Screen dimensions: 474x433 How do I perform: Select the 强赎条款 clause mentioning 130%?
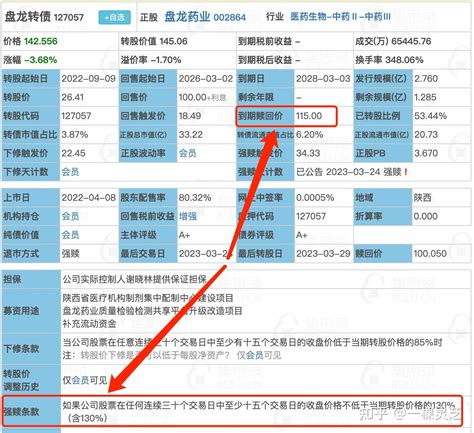click(x=259, y=411)
